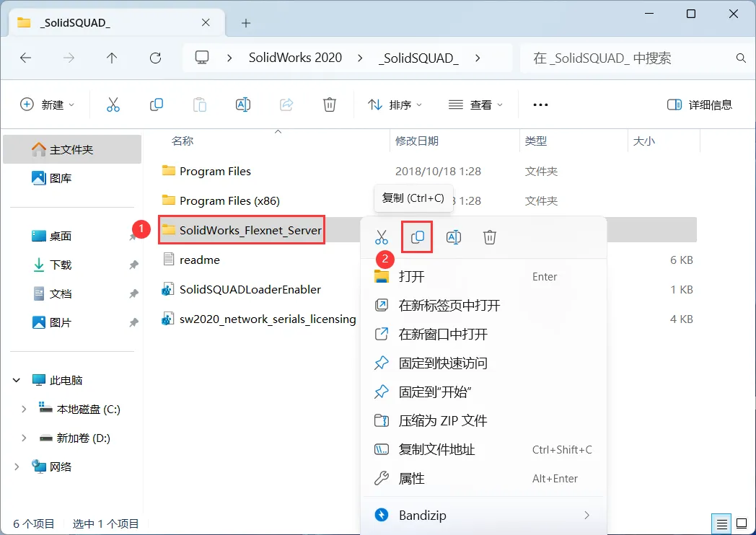Click pin icon next to 图片
The image size is (756, 535).
point(133,323)
